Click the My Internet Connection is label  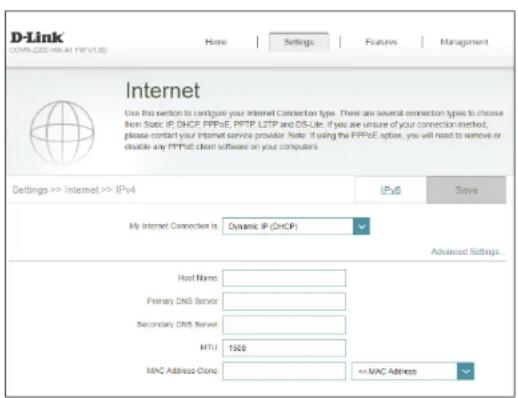tap(173, 226)
